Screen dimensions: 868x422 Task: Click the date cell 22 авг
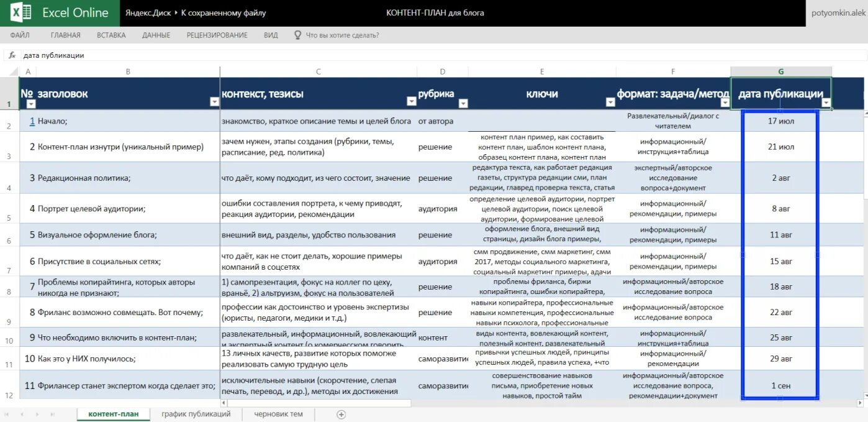(x=781, y=313)
